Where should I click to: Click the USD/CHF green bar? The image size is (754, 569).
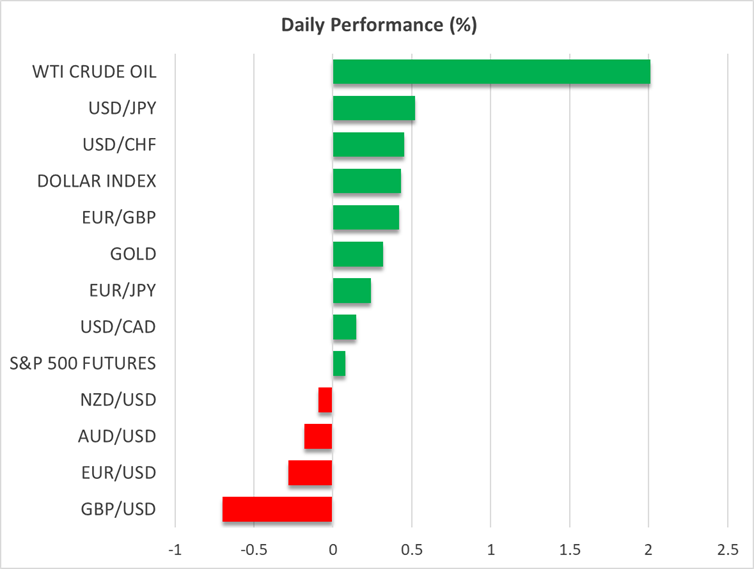[x=368, y=145]
